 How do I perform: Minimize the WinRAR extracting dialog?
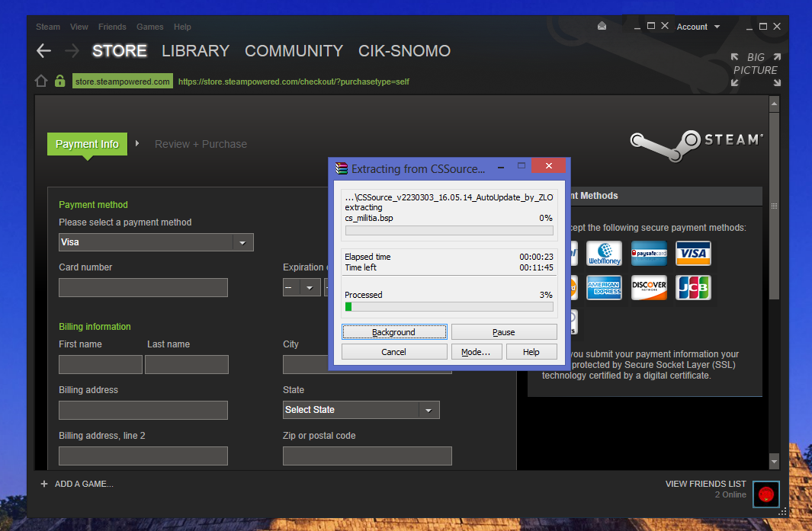point(501,167)
